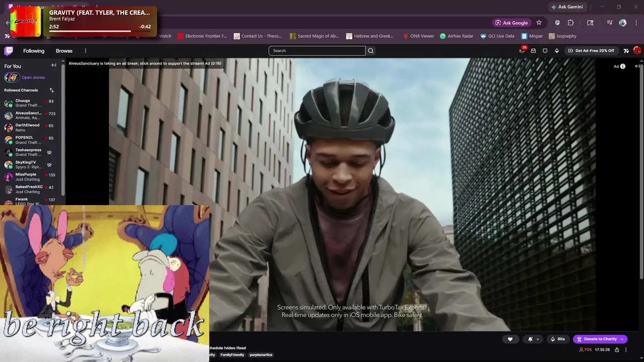Click the heart follow button
644x362 pixels.
(510, 339)
